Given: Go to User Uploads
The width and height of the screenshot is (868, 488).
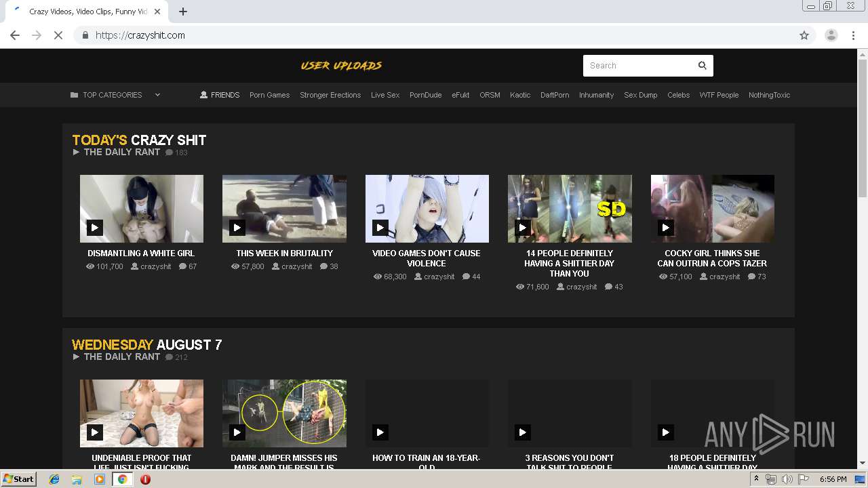Looking at the screenshot, I should (x=341, y=66).
